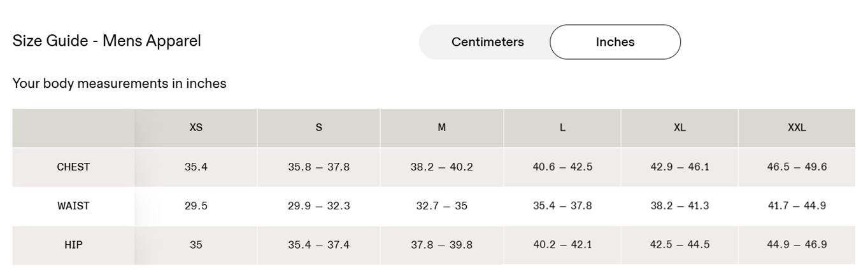Click the Size Guide - Mens Apparel heading

(x=106, y=41)
